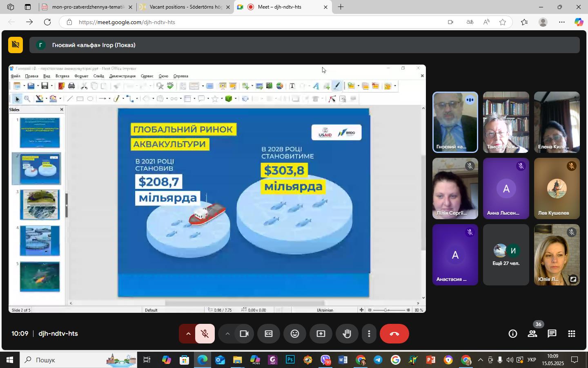Open the chat with everyone icon
This screenshot has width=588, height=368.
coord(552,334)
